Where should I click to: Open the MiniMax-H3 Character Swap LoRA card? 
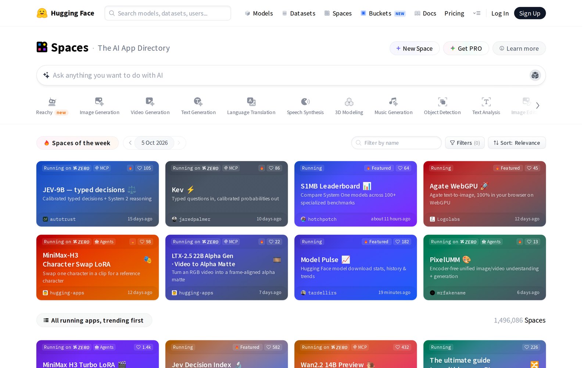pos(97,268)
